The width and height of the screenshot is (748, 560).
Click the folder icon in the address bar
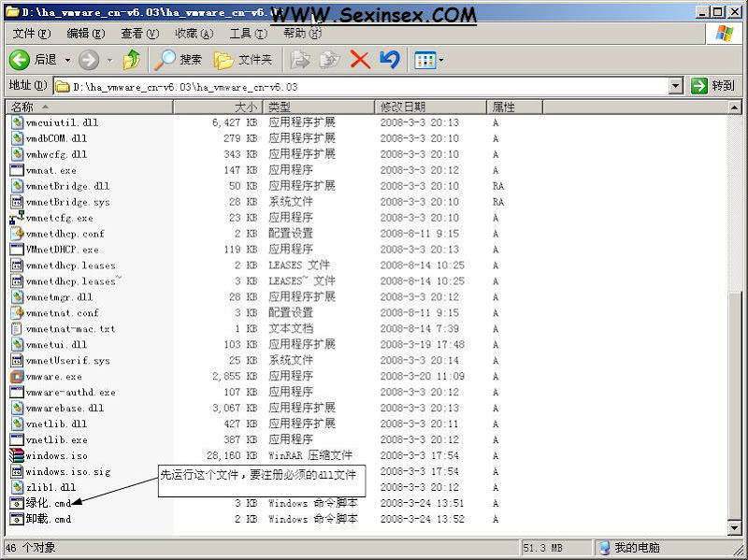62,87
